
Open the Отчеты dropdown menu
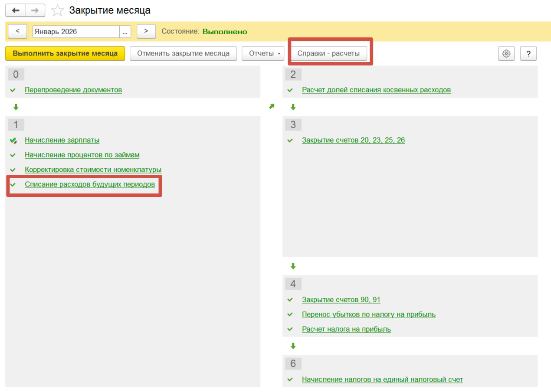[263, 53]
